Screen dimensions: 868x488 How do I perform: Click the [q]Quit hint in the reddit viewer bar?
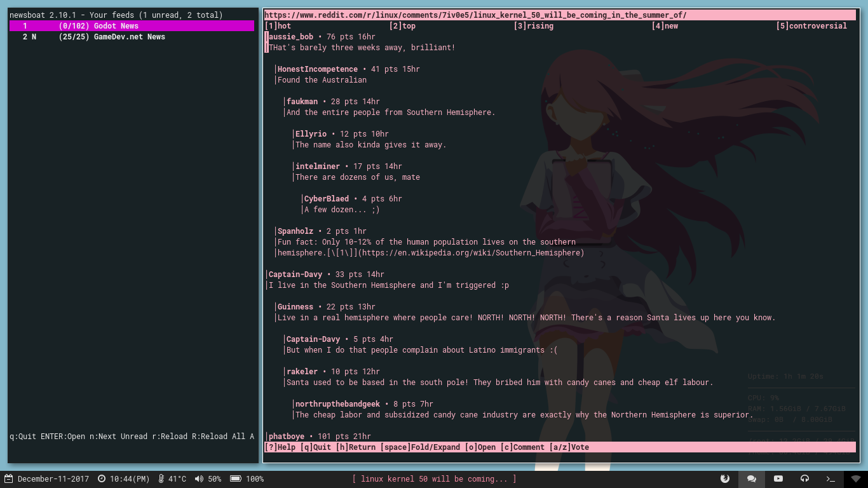coord(315,447)
